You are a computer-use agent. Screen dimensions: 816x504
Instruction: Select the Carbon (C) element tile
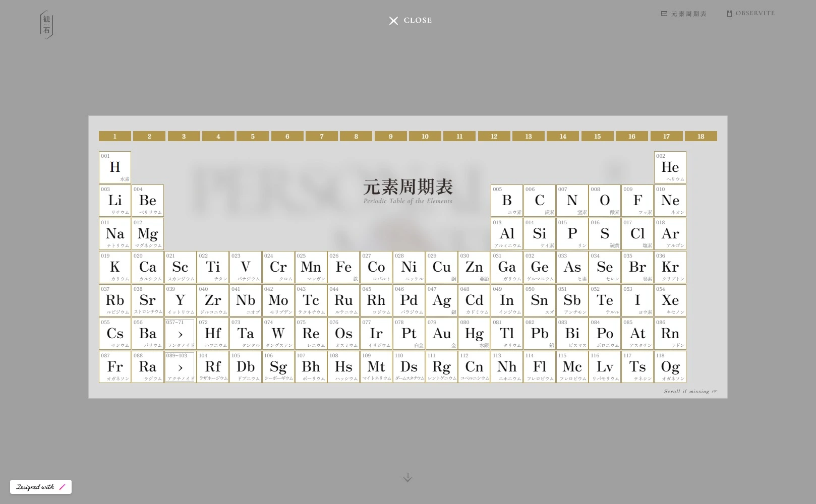tap(540, 201)
